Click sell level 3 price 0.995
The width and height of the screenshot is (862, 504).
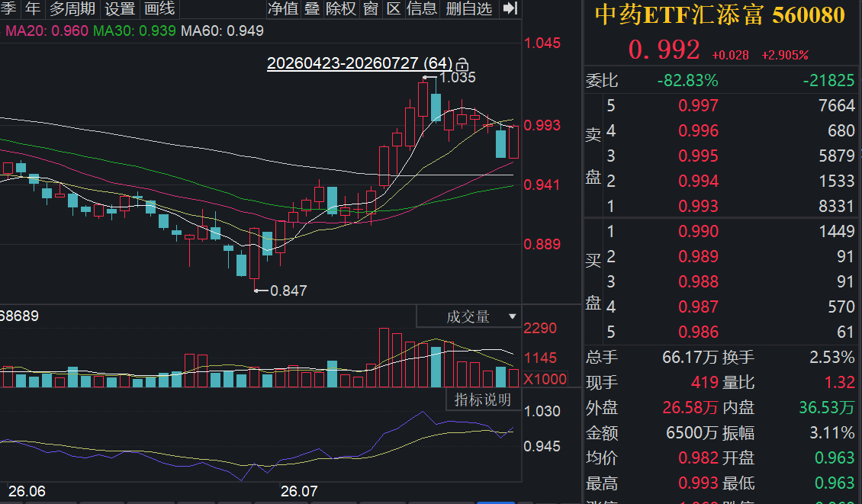tap(698, 156)
